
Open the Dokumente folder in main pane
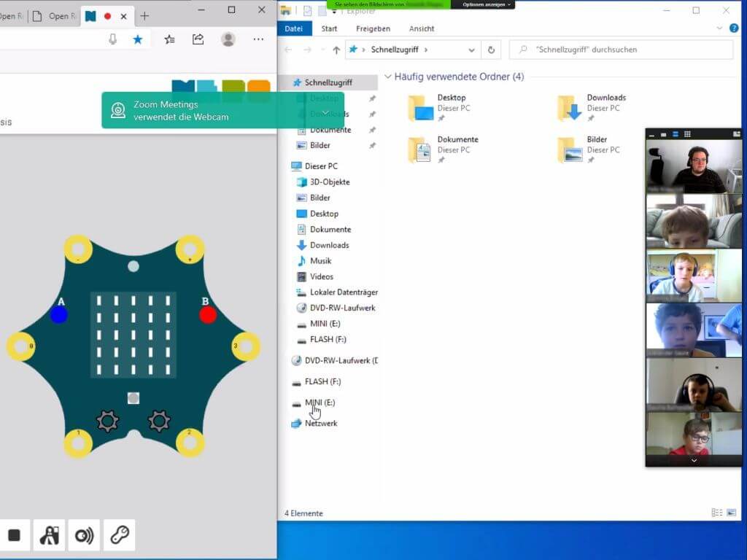click(443, 149)
